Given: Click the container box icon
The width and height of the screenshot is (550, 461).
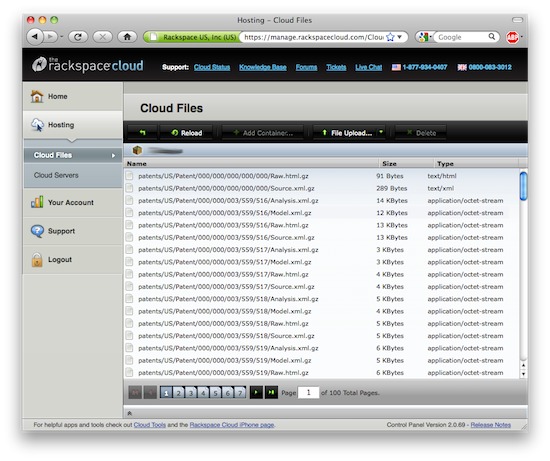Looking at the screenshot, I should (x=137, y=151).
